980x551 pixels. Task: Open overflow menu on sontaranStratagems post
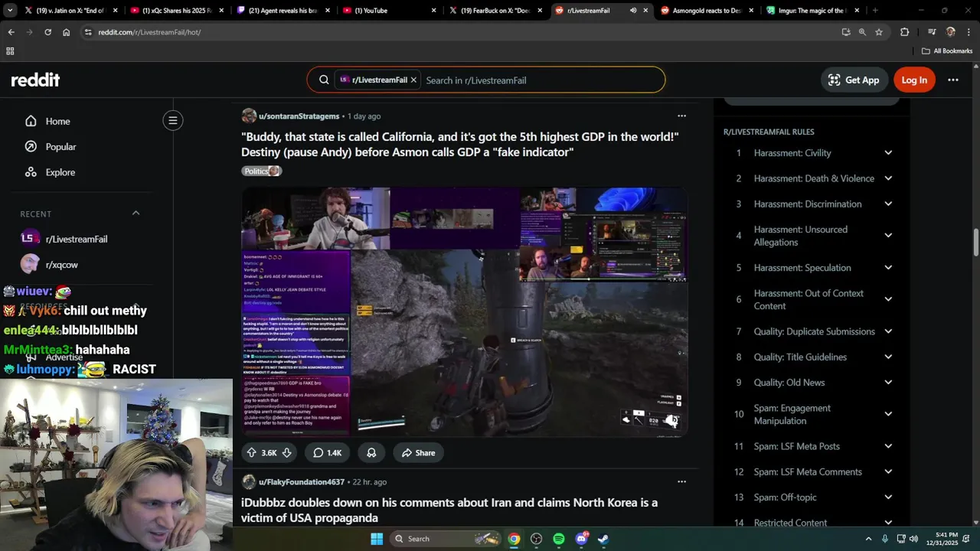coord(681,116)
